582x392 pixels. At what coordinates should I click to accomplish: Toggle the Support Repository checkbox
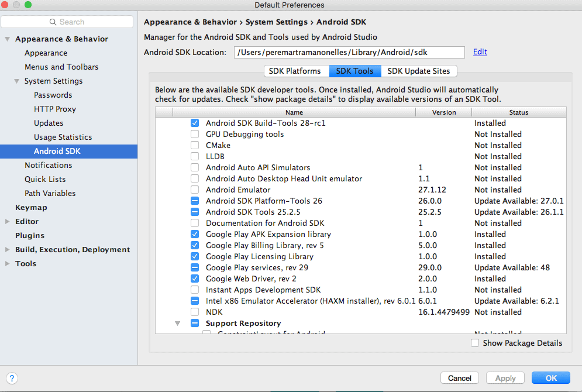[x=195, y=324]
